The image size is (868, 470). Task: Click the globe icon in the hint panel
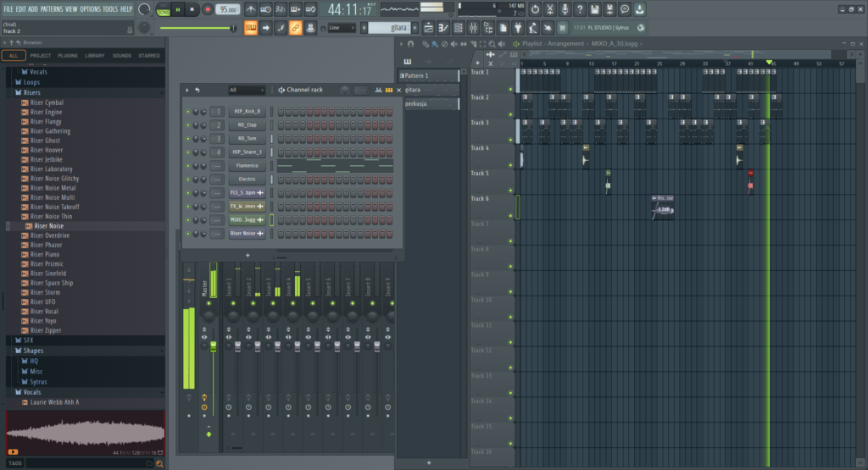click(x=641, y=28)
